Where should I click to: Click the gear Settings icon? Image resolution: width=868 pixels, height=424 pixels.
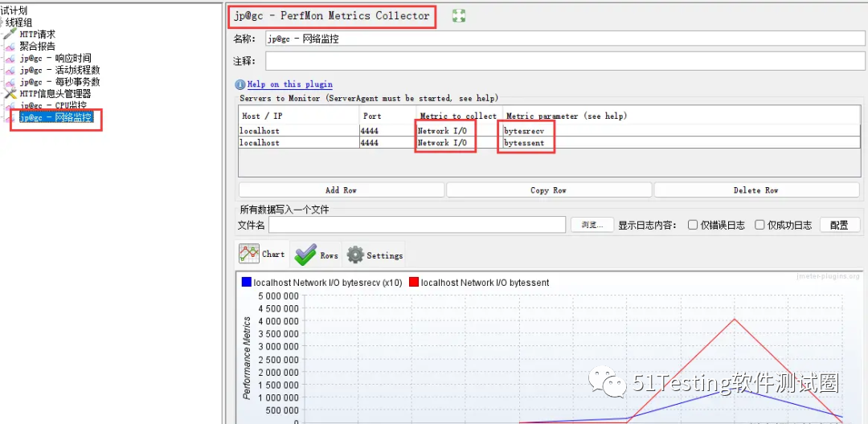pos(355,255)
